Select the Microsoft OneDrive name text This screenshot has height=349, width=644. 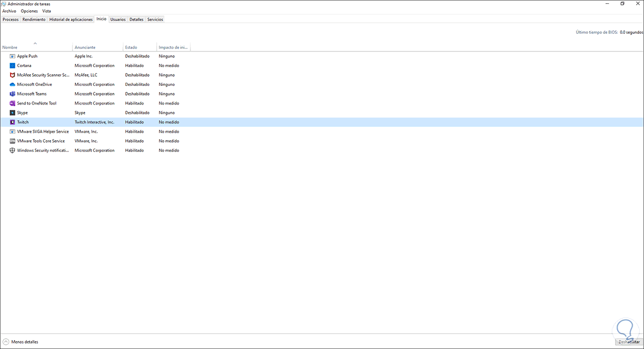pos(35,84)
